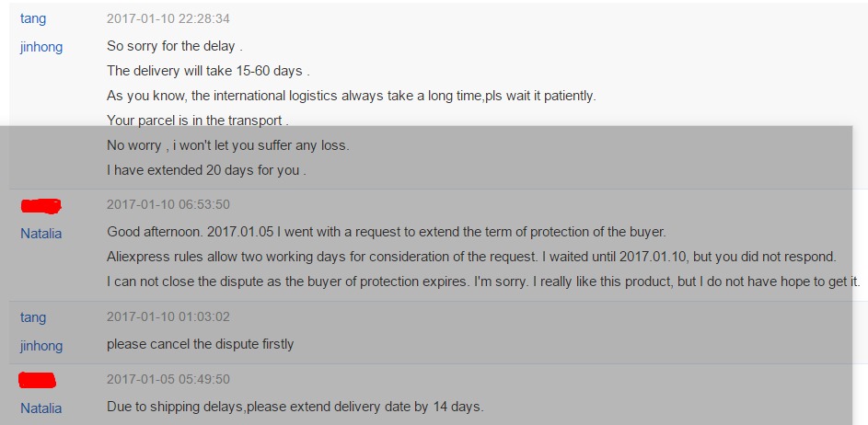Click the 2017-01-10 06:53:50 timestamp

click(168, 205)
